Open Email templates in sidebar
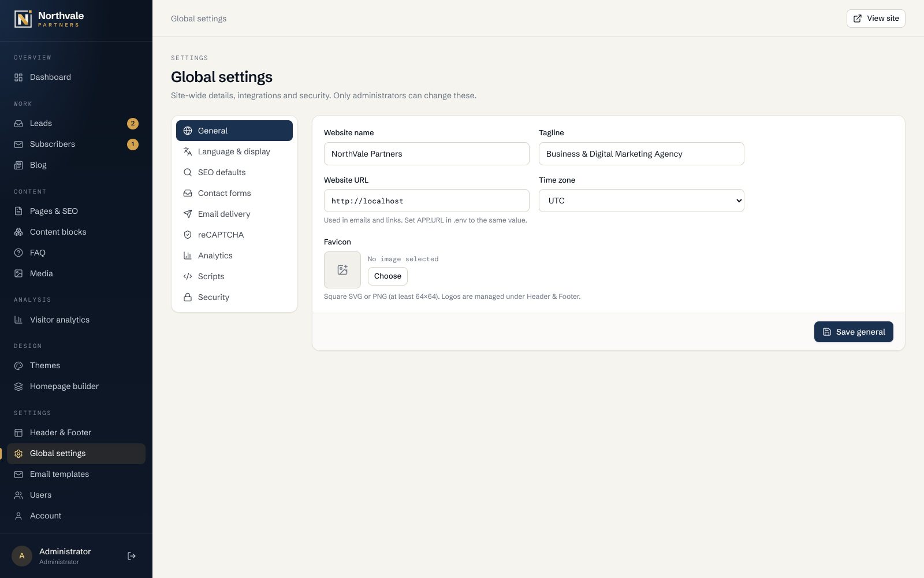The image size is (924, 578). click(76, 474)
